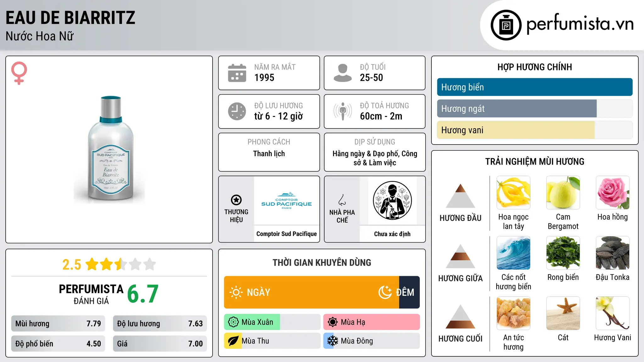
Task: Click the sun icon in the Ngày bar
Action: (236, 292)
